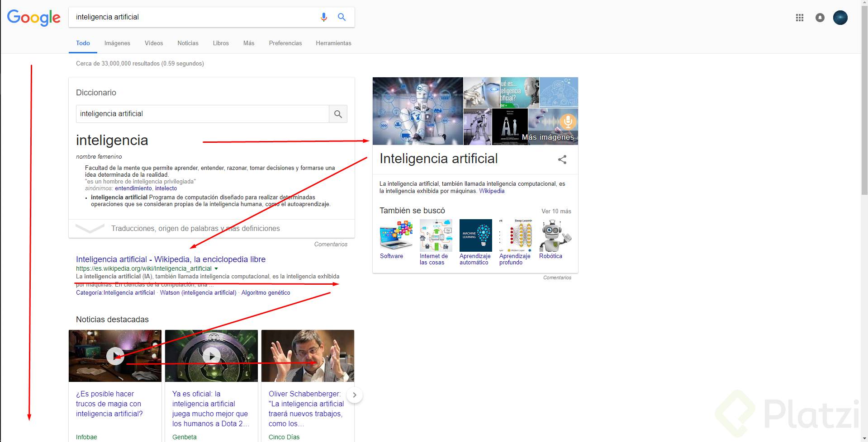The height and width of the screenshot is (442, 868).
Task: Click the Aprendizaje profundo text link
Action: [515, 259]
